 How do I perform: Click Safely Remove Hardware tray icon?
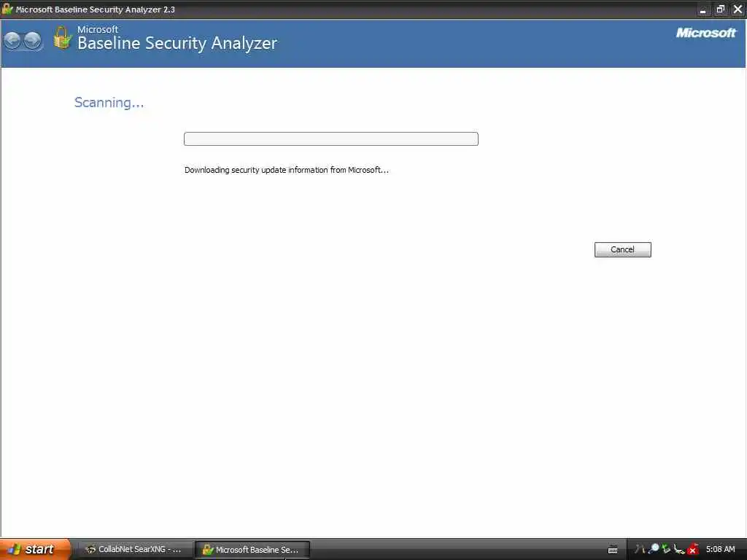point(679,549)
